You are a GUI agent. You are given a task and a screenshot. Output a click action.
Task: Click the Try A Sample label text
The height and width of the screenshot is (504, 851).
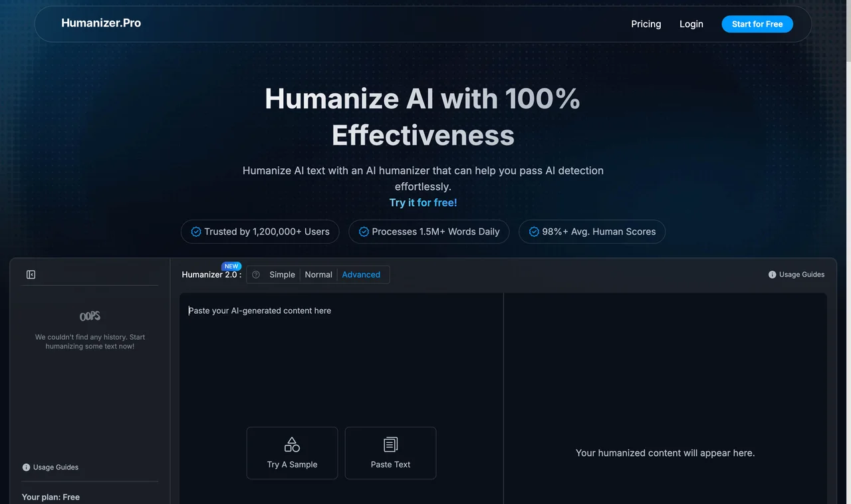(x=293, y=465)
